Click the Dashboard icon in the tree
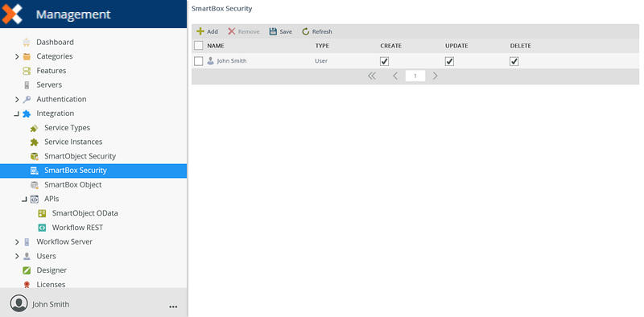644x317 pixels. 27,43
